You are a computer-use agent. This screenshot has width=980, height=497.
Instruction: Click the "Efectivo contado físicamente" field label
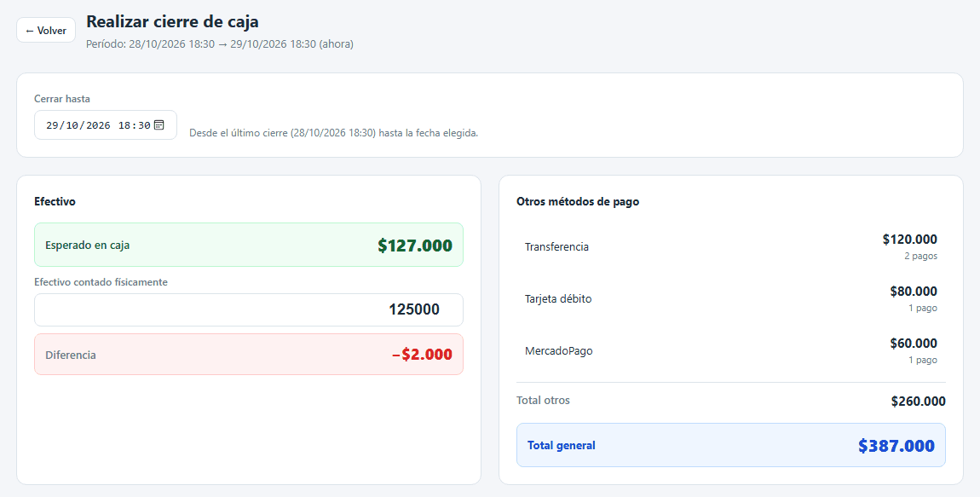tap(101, 282)
